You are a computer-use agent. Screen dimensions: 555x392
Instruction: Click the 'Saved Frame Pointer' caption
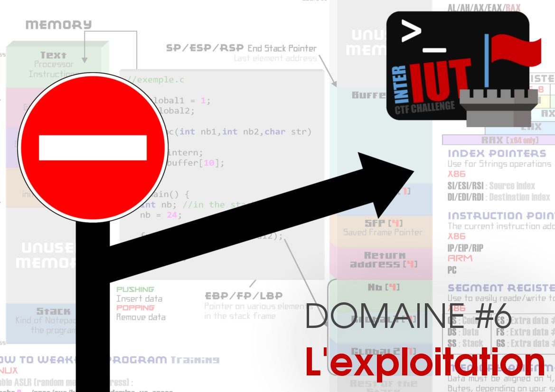(x=383, y=233)
